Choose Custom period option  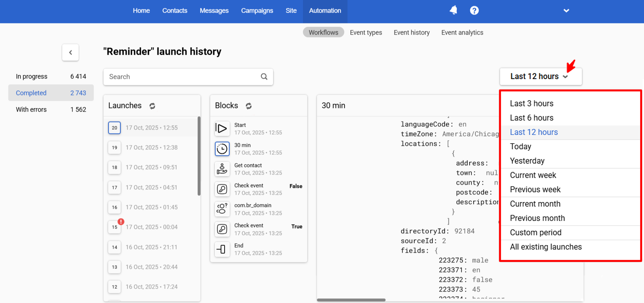click(x=570, y=233)
